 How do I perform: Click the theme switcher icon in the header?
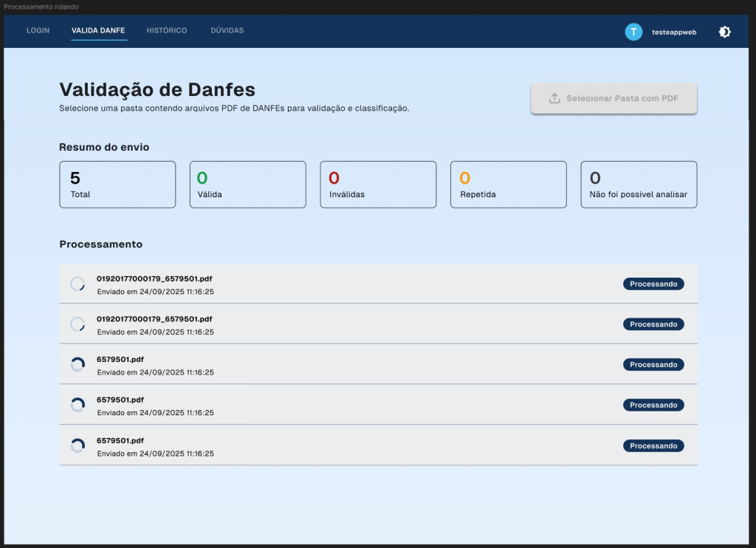724,32
